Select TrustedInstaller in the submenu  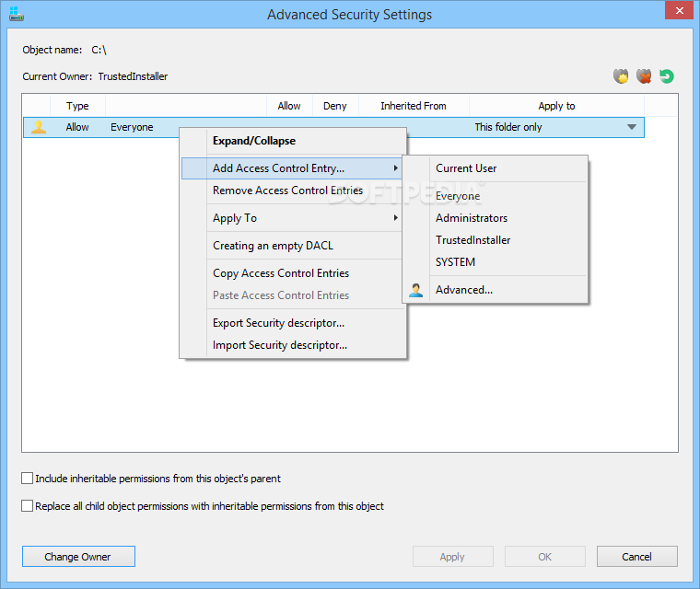point(496,240)
